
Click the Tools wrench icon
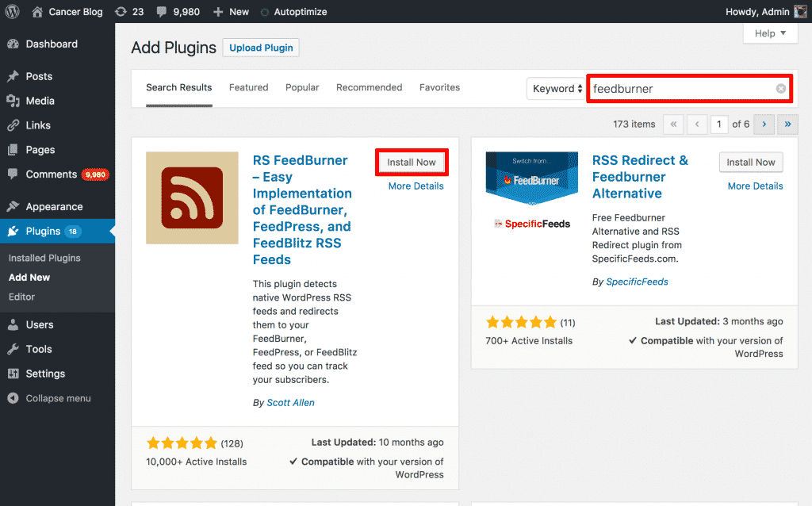pos(14,349)
